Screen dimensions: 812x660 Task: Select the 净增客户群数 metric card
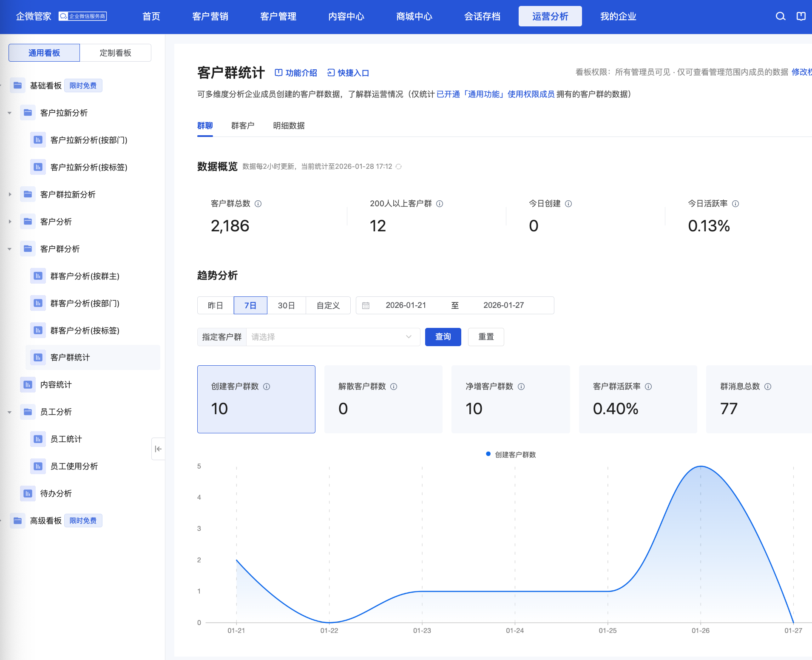tap(511, 399)
